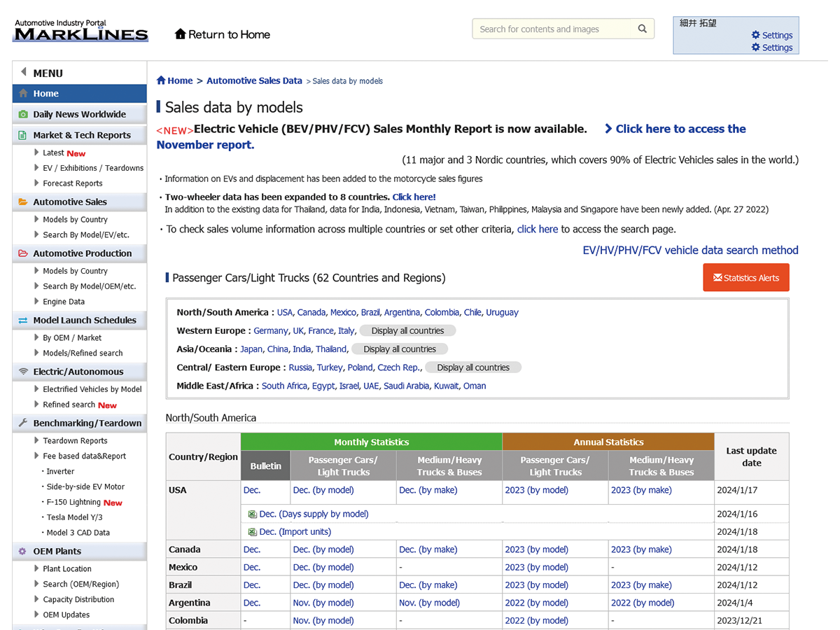Open the Germany country link
The image size is (840, 630).
point(271,330)
